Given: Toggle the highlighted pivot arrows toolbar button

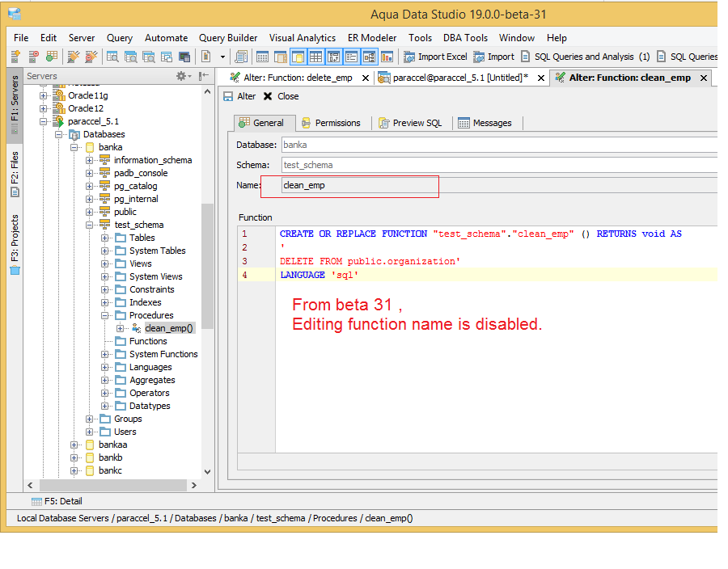Looking at the screenshot, I should point(334,57).
